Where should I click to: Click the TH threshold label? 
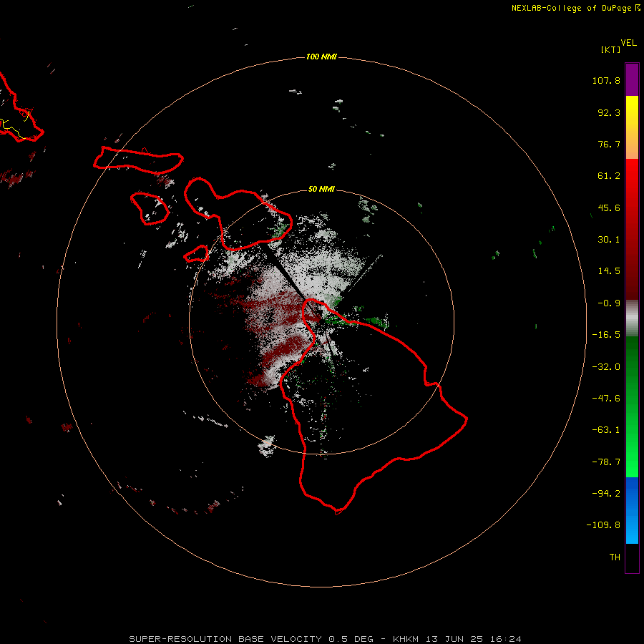[x=615, y=557]
